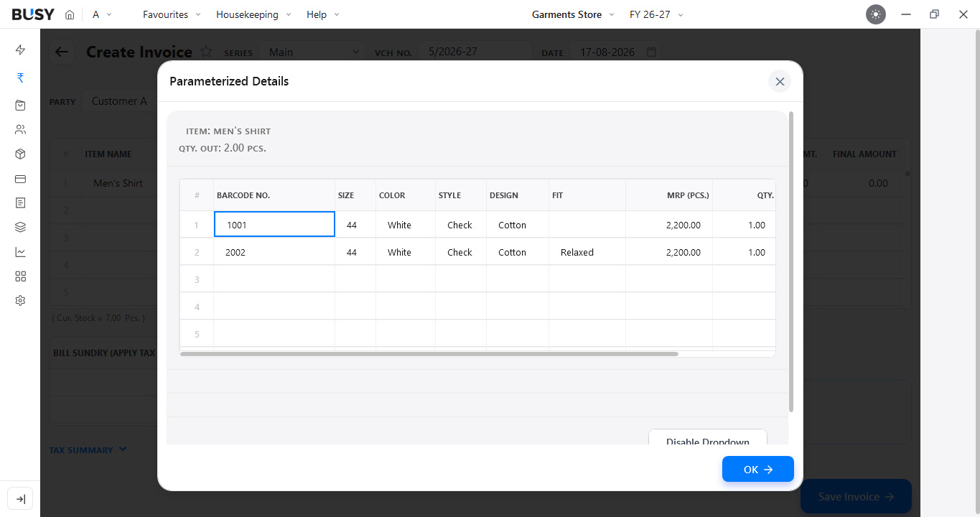This screenshot has height=517, width=980.
Task: Click the MRP (Pcs.) column header
Action: tap(669, 195)
